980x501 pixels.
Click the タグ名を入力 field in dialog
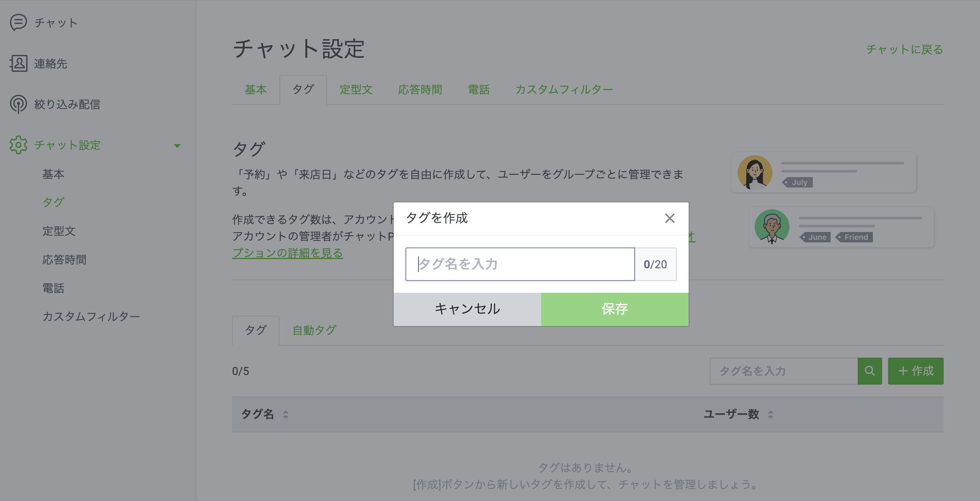tap(520, 264)
